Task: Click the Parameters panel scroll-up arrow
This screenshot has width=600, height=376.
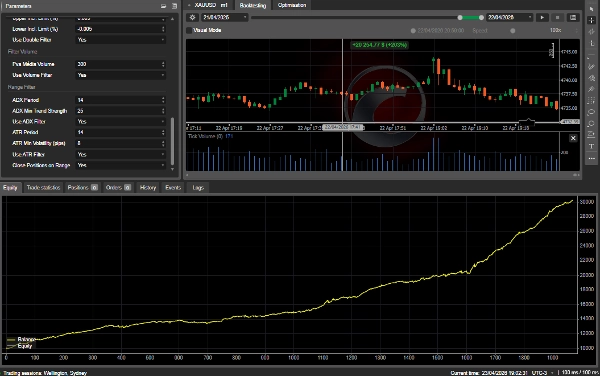Action: (172, 19)
